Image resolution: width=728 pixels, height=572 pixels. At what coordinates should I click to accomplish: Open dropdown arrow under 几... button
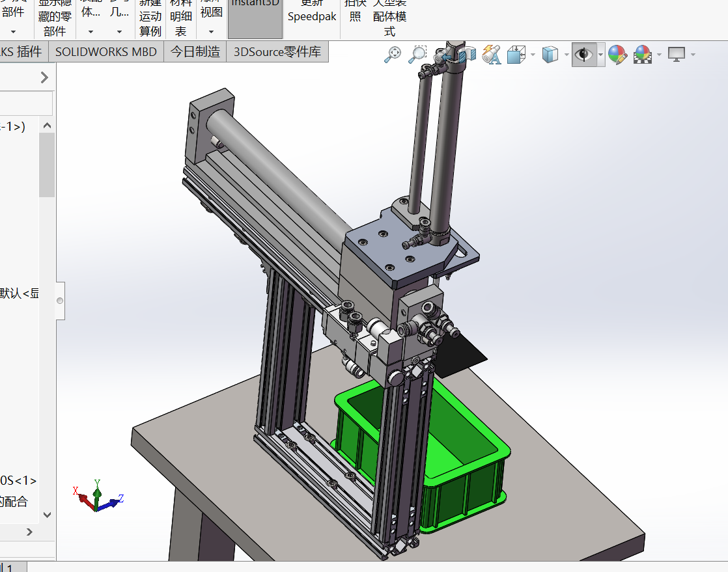click(119, 31)
